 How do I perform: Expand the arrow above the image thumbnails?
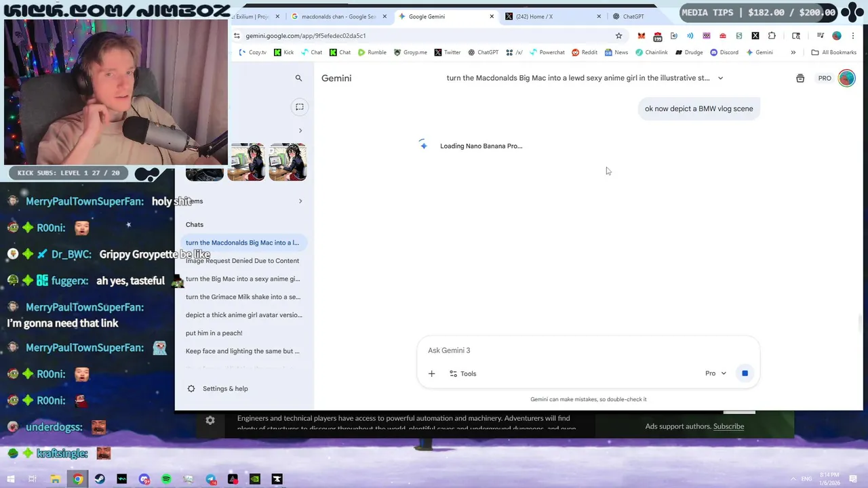(x=300, y=130)
